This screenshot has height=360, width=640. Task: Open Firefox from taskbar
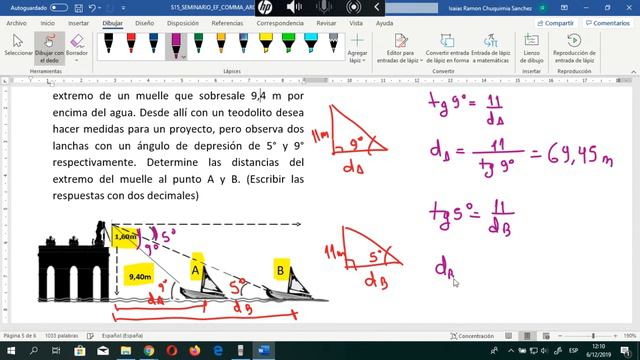point(195,351)
